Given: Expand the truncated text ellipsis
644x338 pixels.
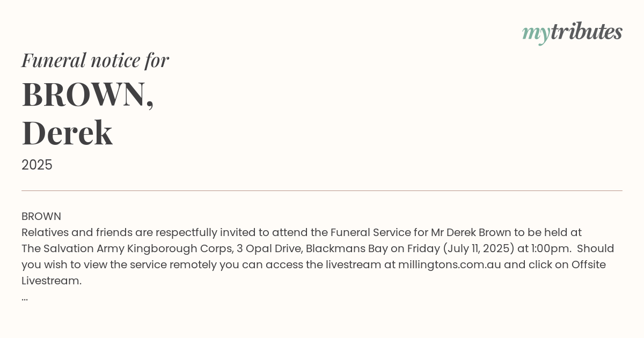Looking at the screenshot, I should click(x=25, y=298).
